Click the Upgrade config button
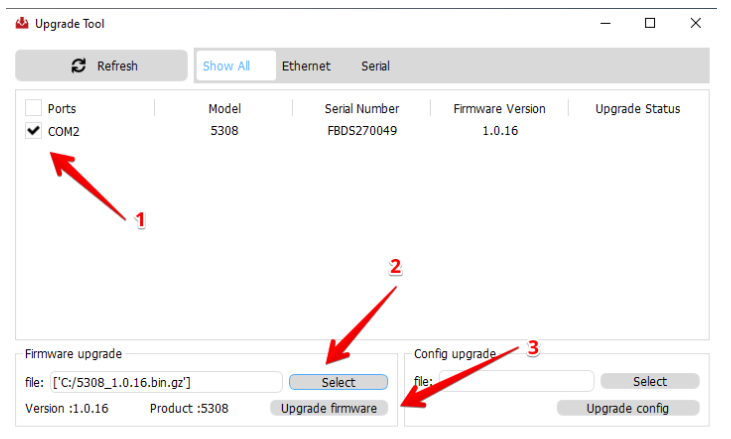This screenshot has width=731, height=439. coord(628,408)
